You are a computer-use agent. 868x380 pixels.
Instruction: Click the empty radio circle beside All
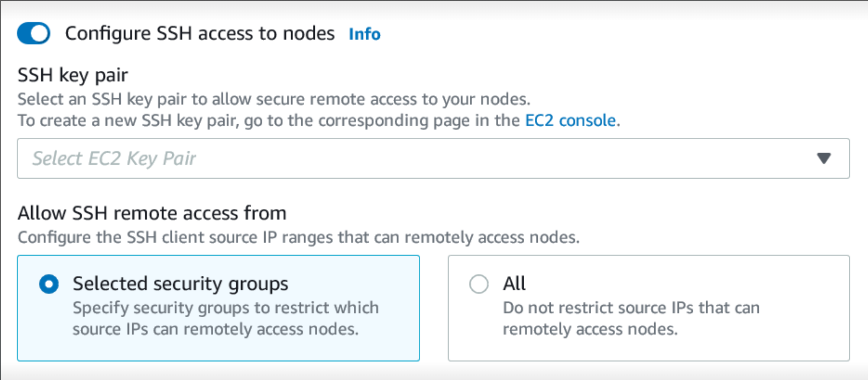tap(479, 283)
